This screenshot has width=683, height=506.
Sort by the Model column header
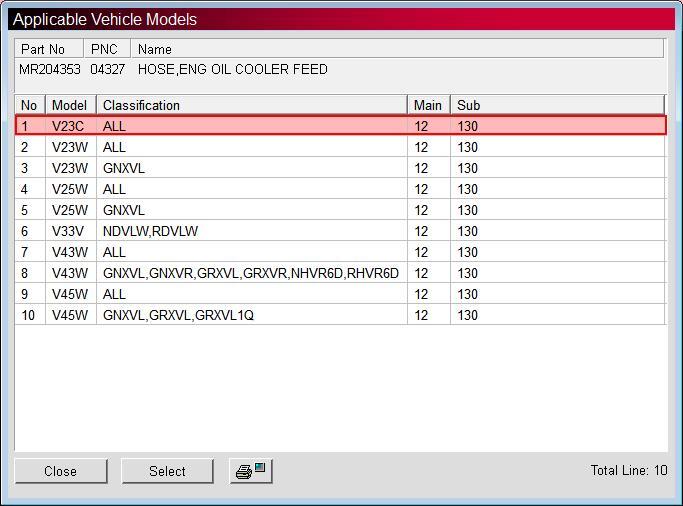point(71,105)
